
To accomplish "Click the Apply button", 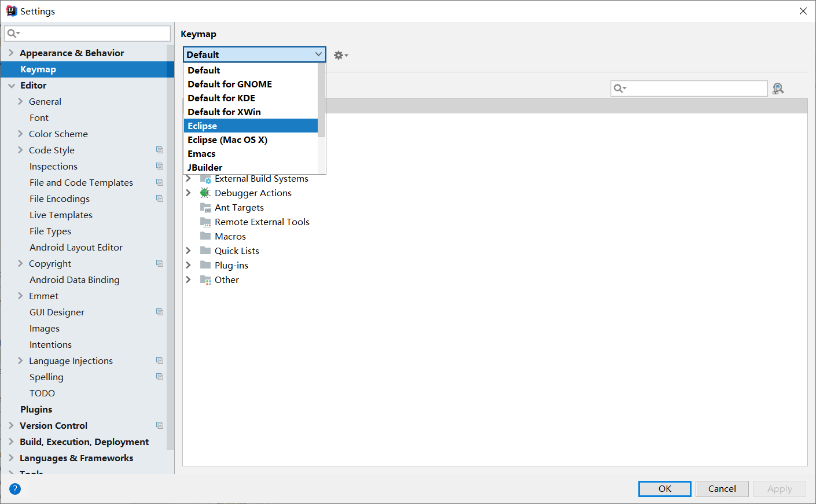I will pos(780,488).
